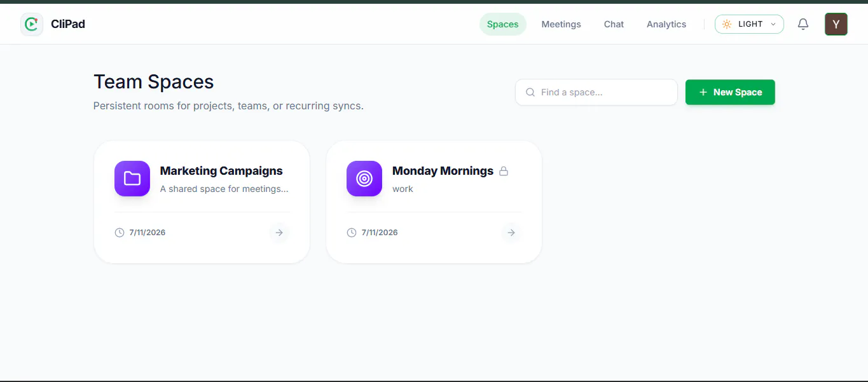Click the "work" description text
The height and width of the screenshot is (382, 868).
click(403, 189)
